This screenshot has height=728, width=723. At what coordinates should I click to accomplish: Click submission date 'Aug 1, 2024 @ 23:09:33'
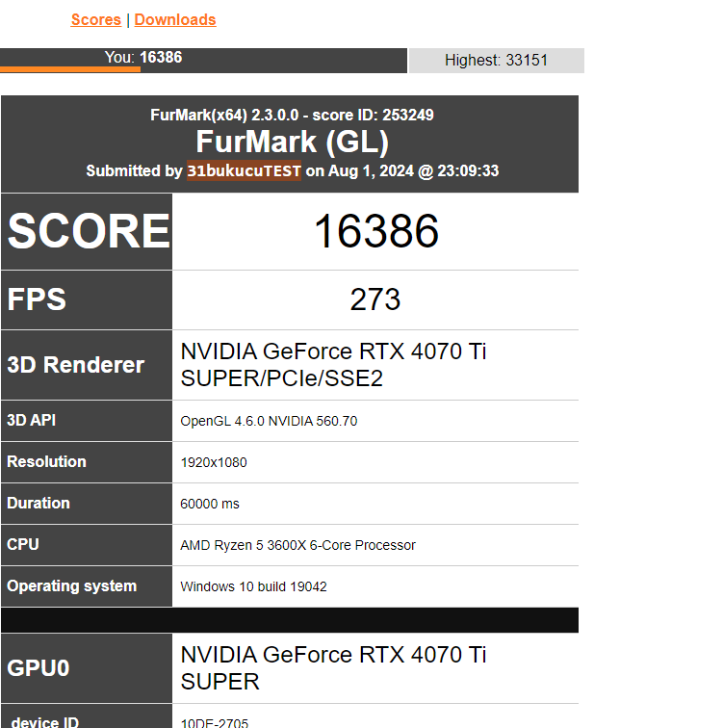pyautogui.click(x=413, y=170)
